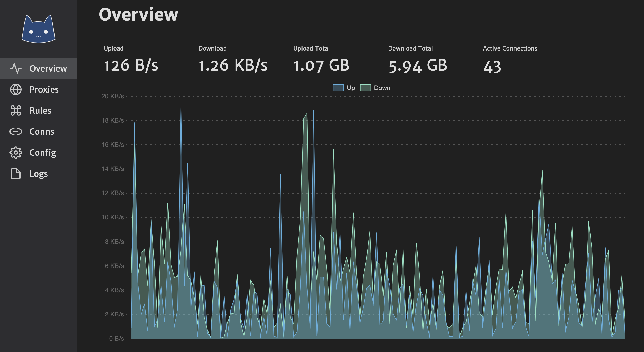
Task: Click the Overview page heading
Action: (x=138, y=14)
